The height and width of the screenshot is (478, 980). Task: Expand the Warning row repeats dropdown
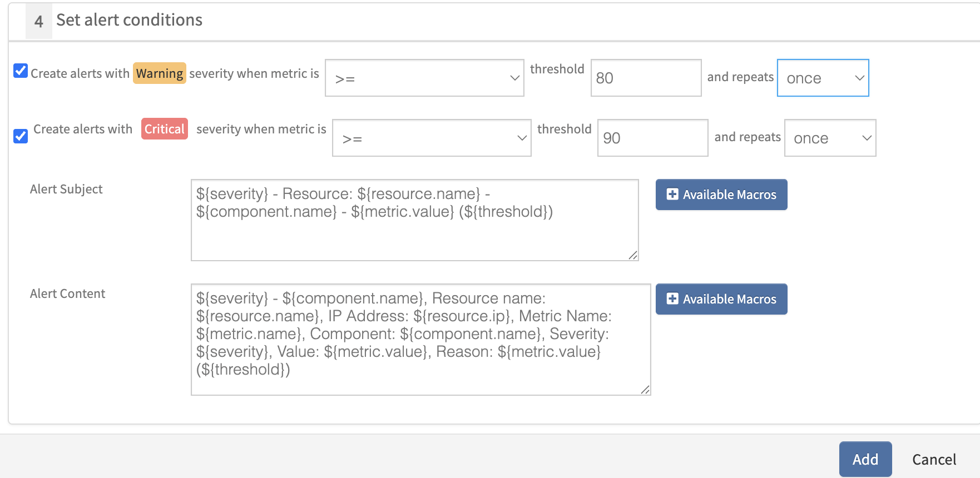tap(823, 78)
